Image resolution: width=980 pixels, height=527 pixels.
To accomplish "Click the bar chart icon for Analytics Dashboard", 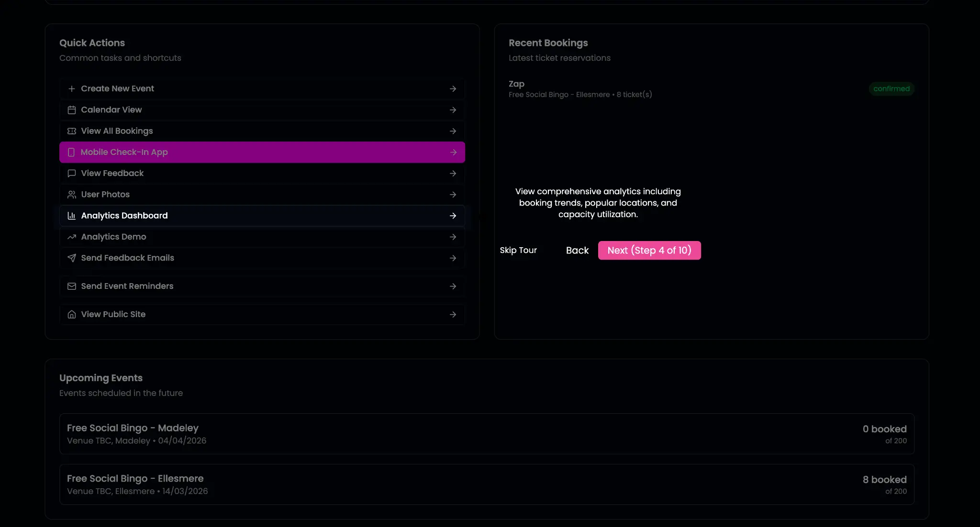I will (x=72, y=216).
